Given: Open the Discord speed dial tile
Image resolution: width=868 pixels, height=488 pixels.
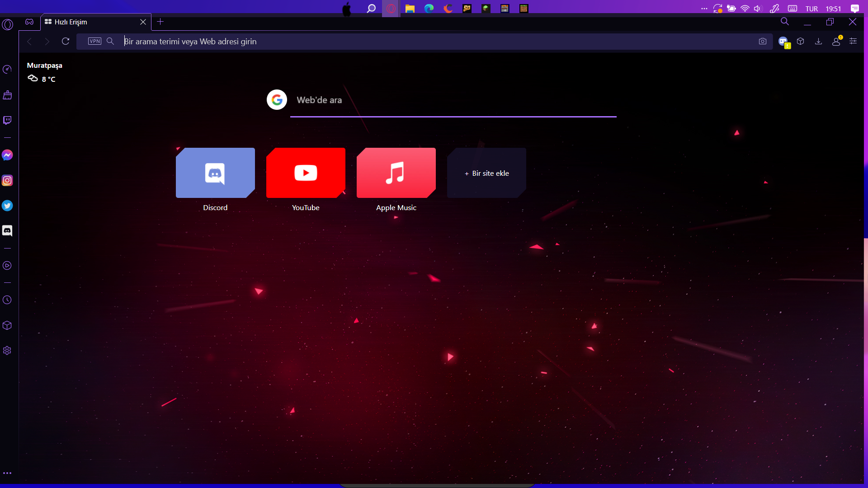Looking at the screenshot, I should [x=215, y=173].
